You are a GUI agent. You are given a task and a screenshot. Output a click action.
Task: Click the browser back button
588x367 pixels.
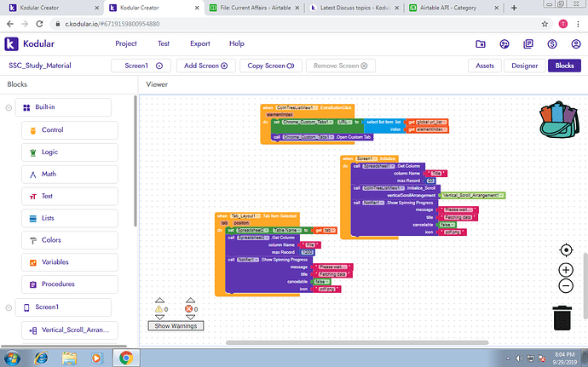[10, 24]
